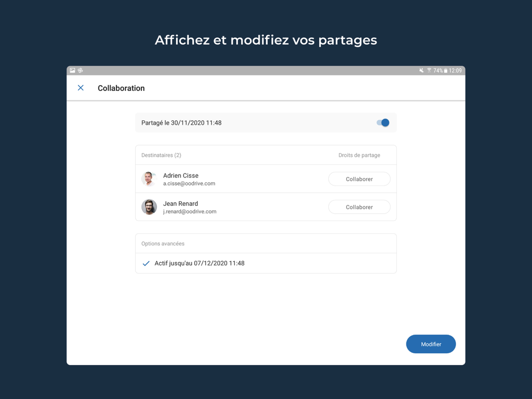Screen dimensions: 532x399
Task: Close the Collaboration screen with the X icon
Action: click(x=81, y=88)
